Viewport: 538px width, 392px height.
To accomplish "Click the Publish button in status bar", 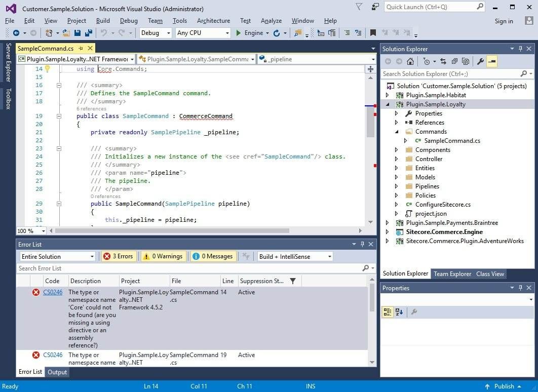I will 504,386.
